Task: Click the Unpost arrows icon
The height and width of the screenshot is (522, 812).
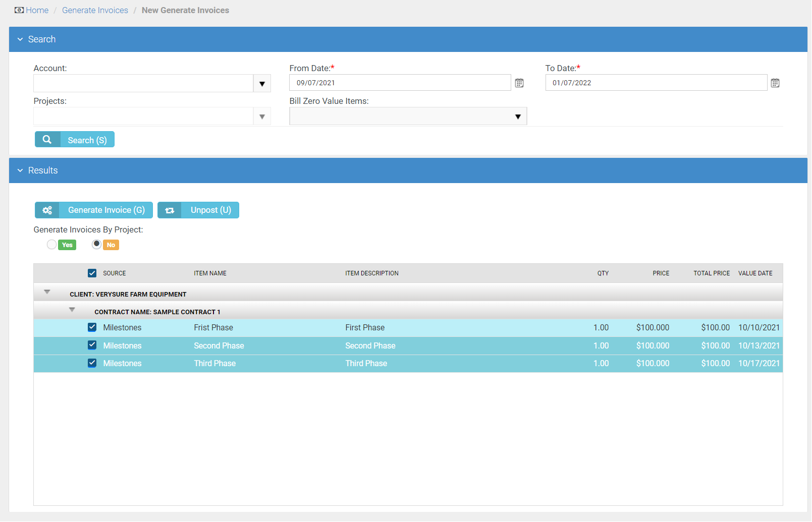Action: [x=170, y=210]
